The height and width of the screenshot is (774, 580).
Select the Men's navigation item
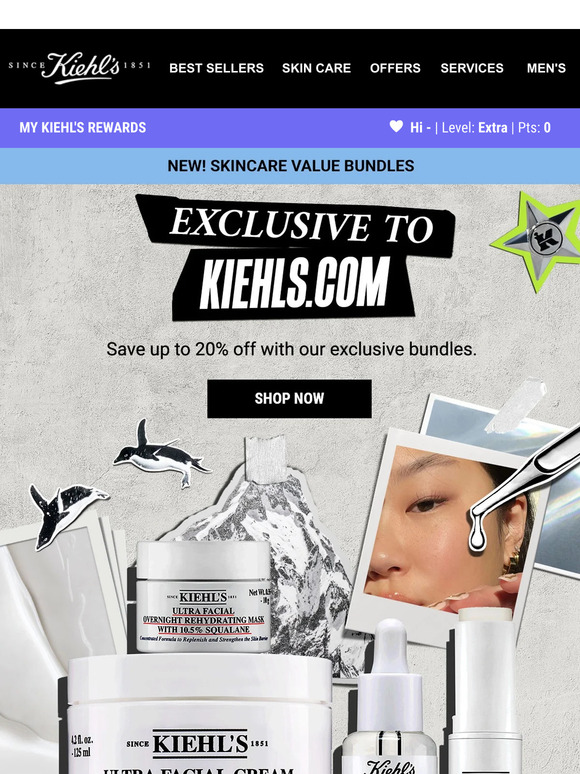point(546,68)
